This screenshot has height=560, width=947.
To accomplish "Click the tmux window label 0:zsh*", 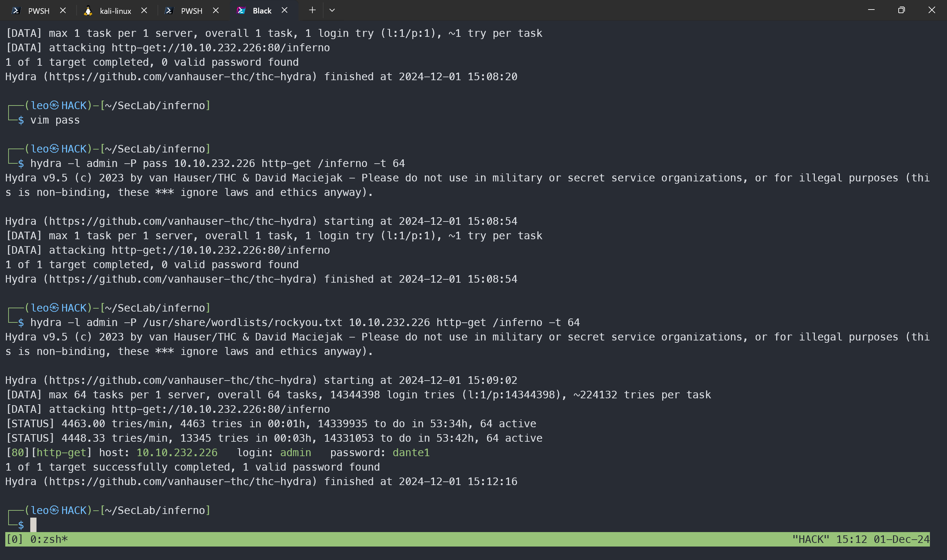I will coord(49,539).
